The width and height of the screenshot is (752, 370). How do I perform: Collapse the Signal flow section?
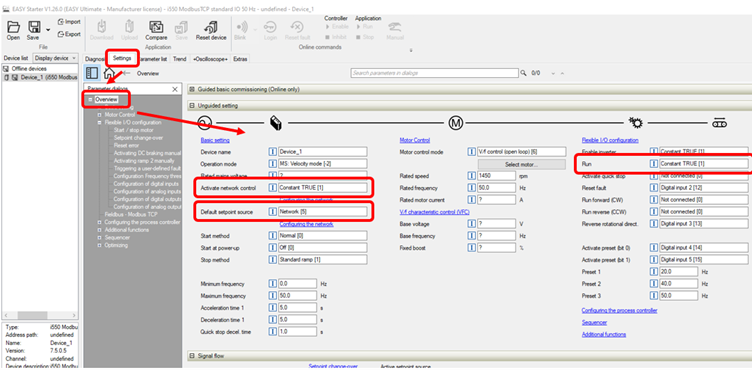point(192,356)
